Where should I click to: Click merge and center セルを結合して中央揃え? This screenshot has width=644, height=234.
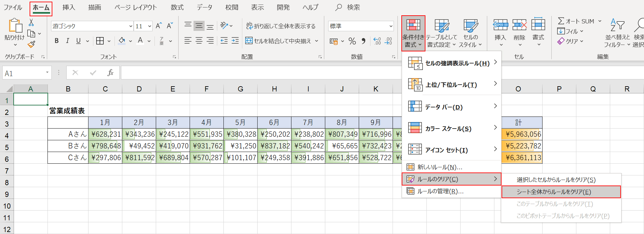pos(278,41)
